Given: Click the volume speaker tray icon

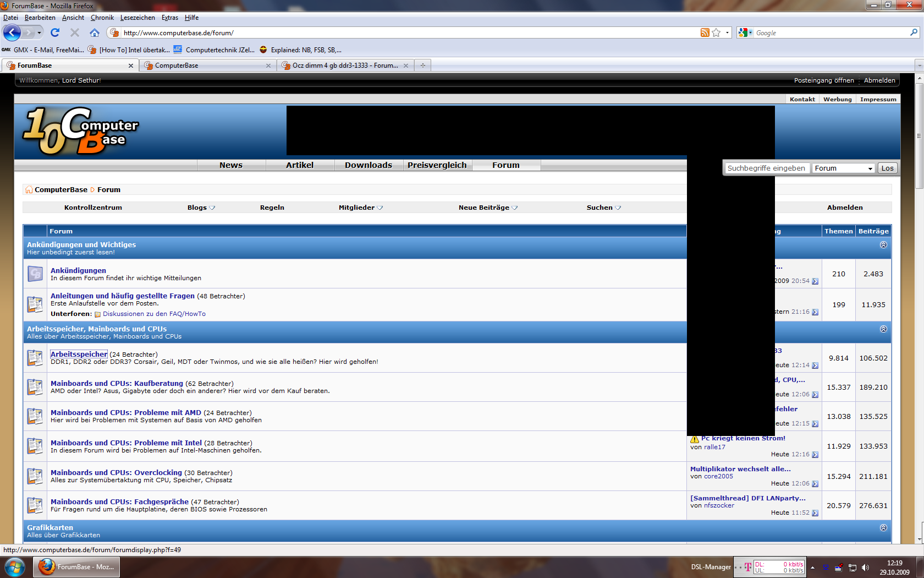Looking at the screenshot, I should [x=866, y=568].
